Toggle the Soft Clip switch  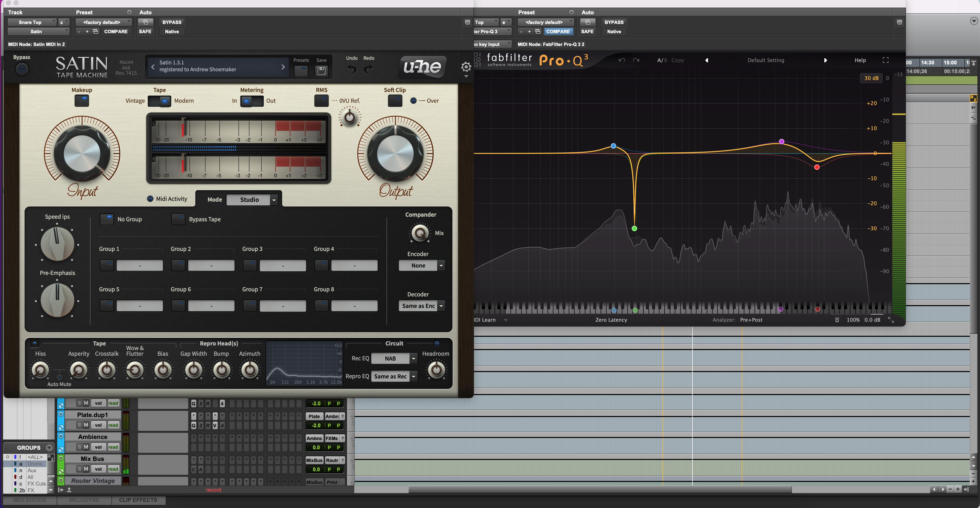point(395,101)
